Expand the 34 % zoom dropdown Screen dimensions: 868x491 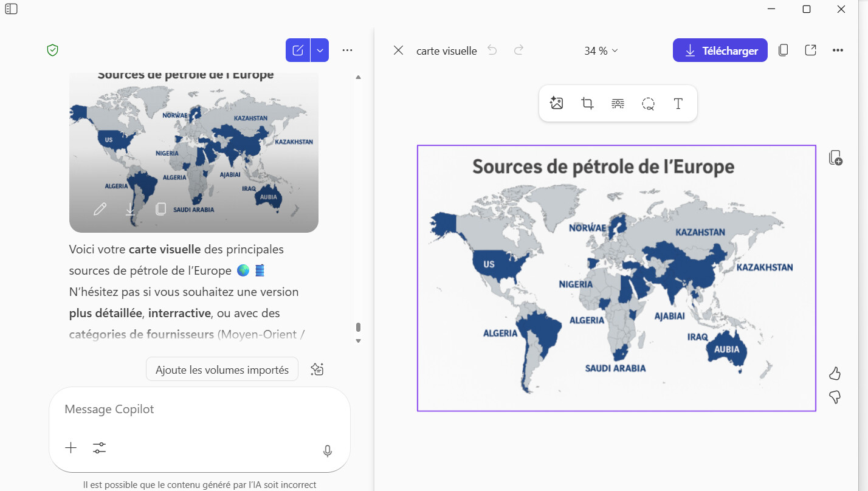tap(601, 51)
